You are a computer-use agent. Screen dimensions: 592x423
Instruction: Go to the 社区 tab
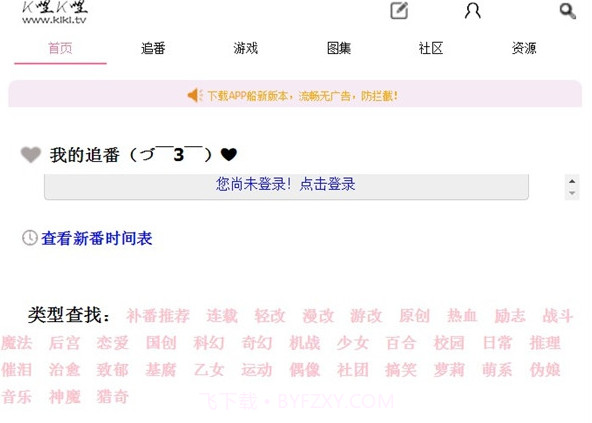[x=431, y=48]
